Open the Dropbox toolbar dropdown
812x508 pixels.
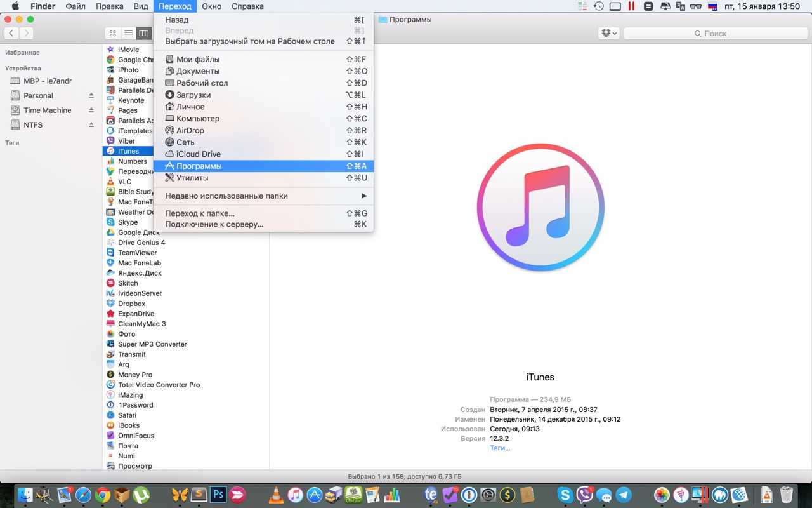pos(608,33)
